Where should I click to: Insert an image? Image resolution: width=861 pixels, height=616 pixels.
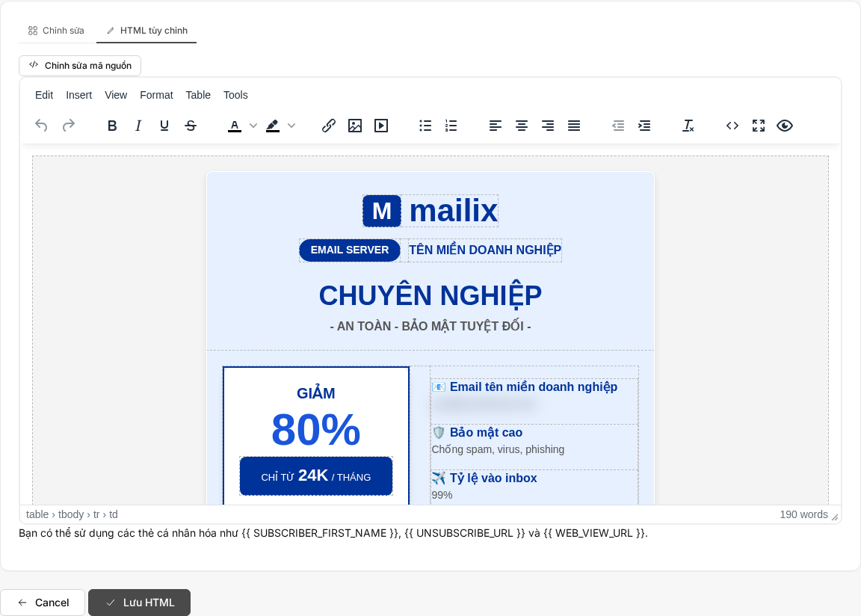coord(355,126)
